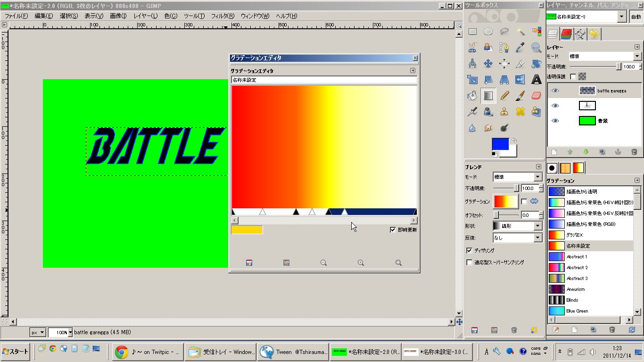The image size is (644, 362).
Task: Choose the Move tool
Action: pyautogui.click(x=488, y=64)
